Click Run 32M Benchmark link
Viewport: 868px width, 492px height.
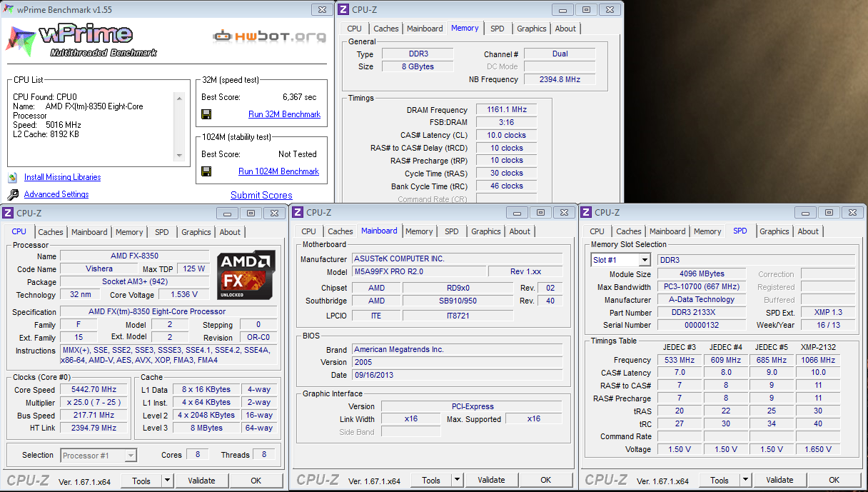[284, 114]
